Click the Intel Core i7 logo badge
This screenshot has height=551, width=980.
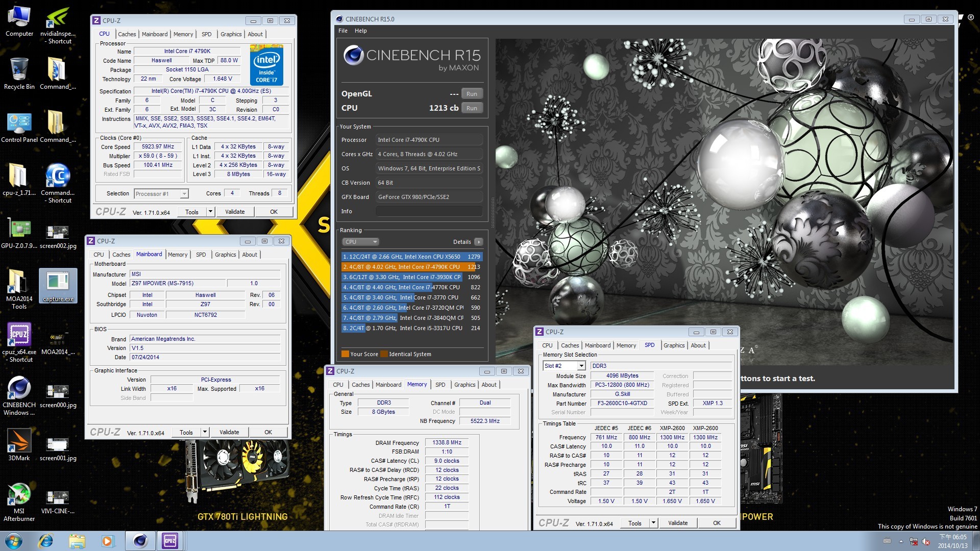click(x=266, y=65)
